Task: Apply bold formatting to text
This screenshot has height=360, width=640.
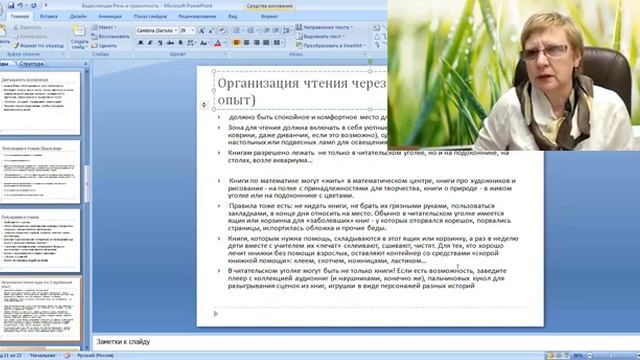Action: click(x=141, y=43)
